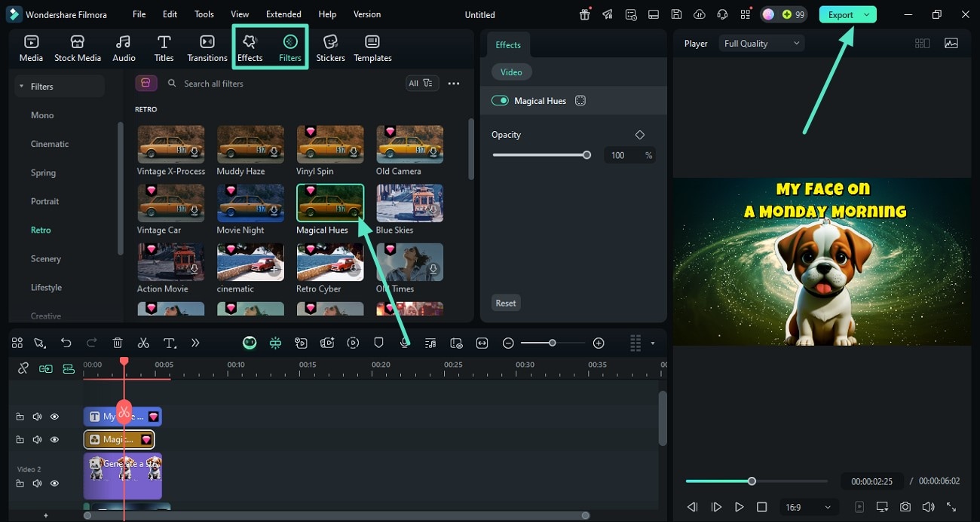Open the All filter dropdown

pos(421,83)
